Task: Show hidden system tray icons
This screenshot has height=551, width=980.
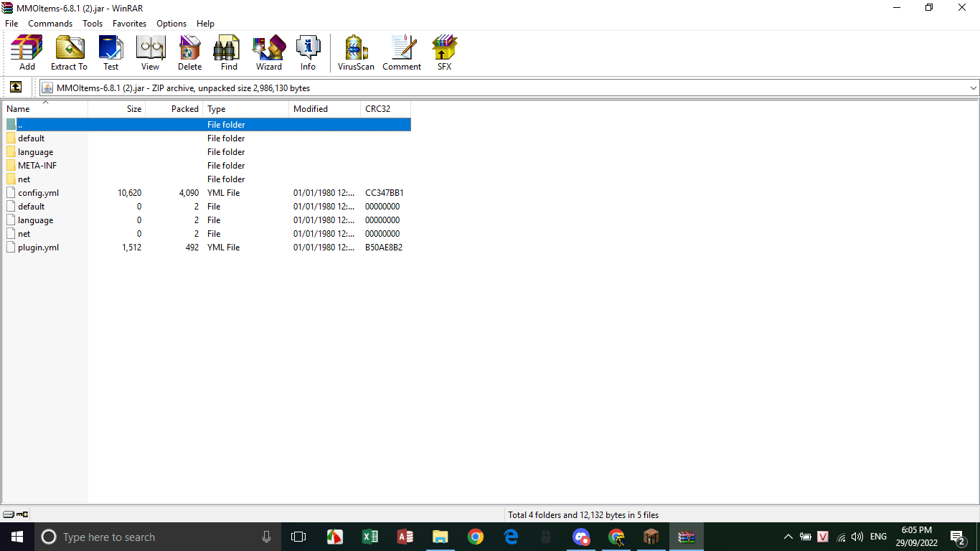Action: click(788, 537)
